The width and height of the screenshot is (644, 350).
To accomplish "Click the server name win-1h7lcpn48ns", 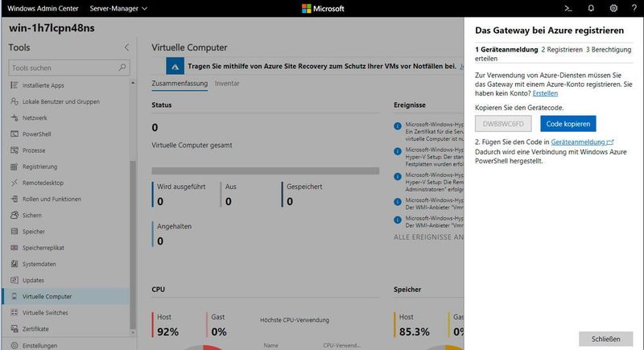I will [52, 28].
